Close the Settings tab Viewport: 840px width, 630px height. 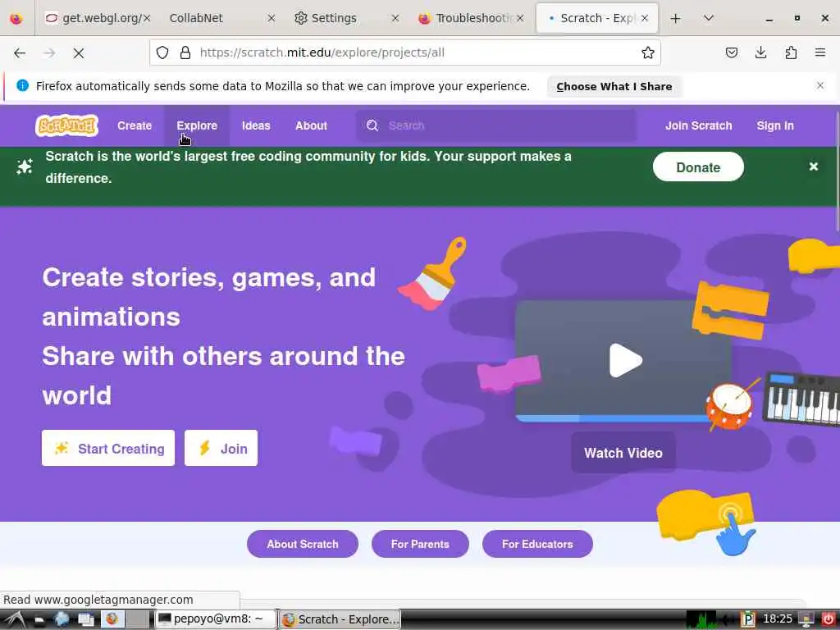395,18
